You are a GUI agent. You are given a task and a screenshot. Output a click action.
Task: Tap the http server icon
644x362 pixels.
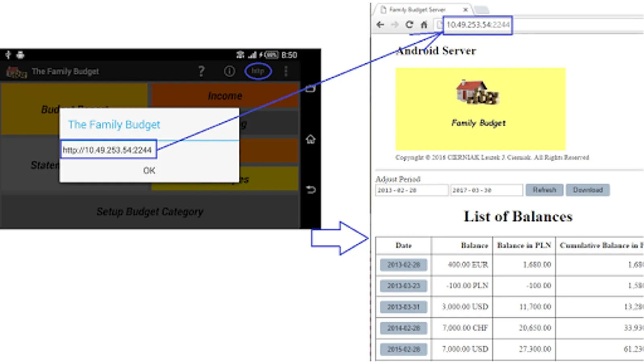pos(258,71)
